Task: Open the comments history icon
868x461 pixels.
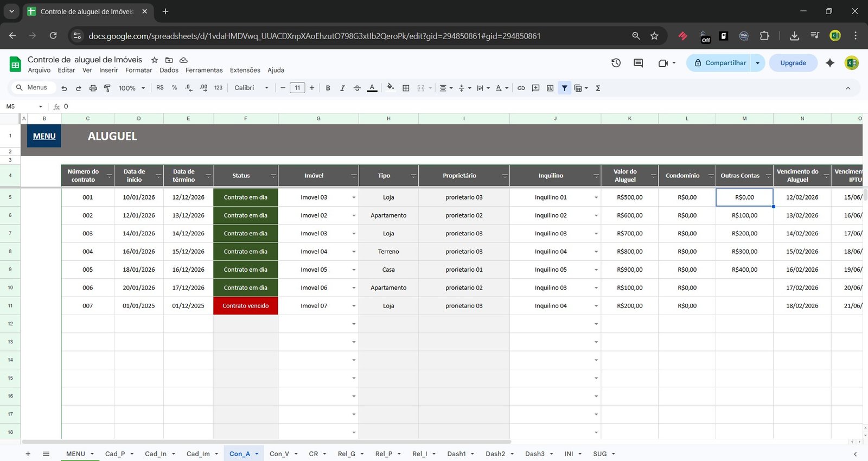Action: 638,63
